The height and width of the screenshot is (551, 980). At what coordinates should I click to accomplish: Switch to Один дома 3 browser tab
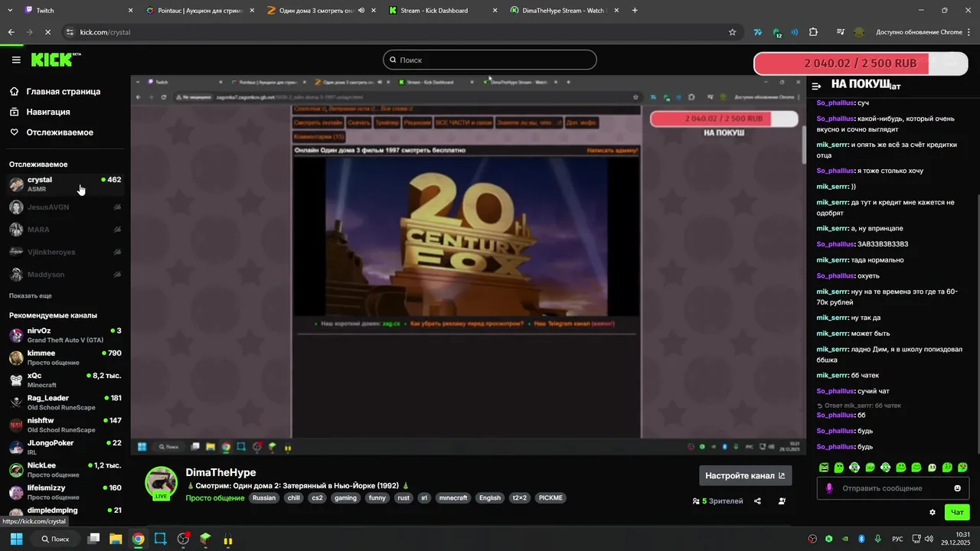320,11
